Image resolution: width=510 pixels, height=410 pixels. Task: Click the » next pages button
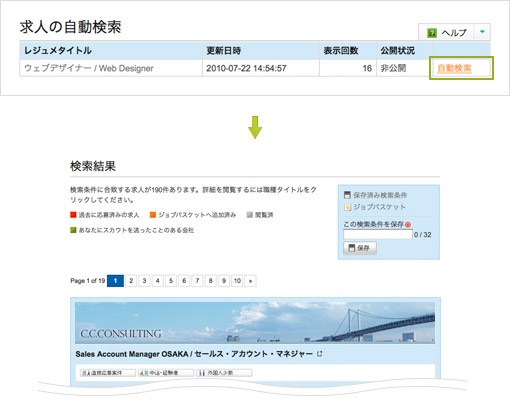pyautogui.click(x=250, y=281)
